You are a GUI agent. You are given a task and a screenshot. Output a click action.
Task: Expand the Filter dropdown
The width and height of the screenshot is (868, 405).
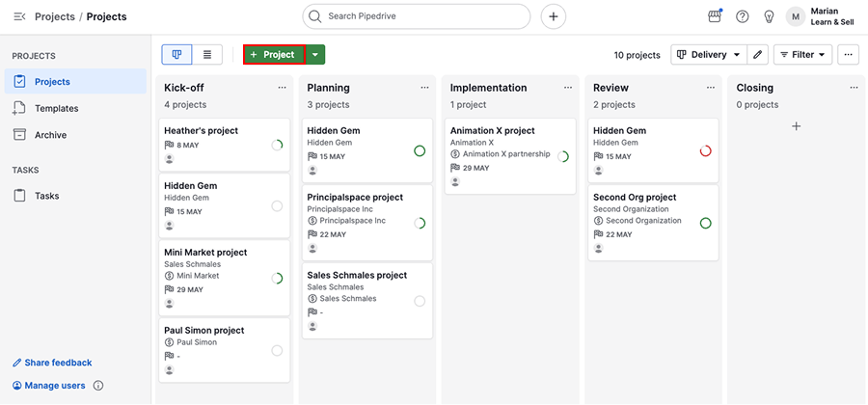click(802, 55)
